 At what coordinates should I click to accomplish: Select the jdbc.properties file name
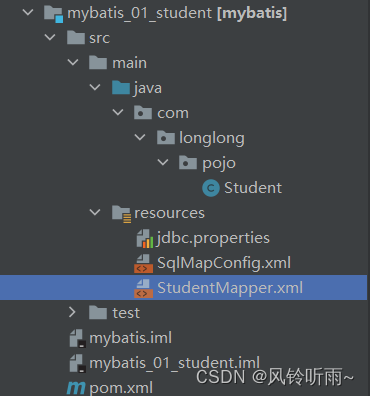213,238
